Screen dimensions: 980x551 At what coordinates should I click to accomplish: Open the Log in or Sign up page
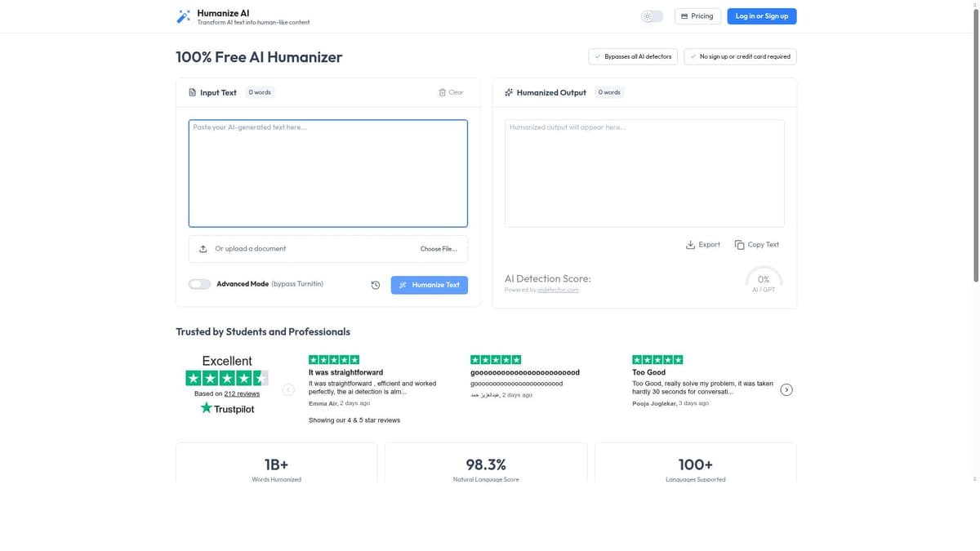point(761,16)
